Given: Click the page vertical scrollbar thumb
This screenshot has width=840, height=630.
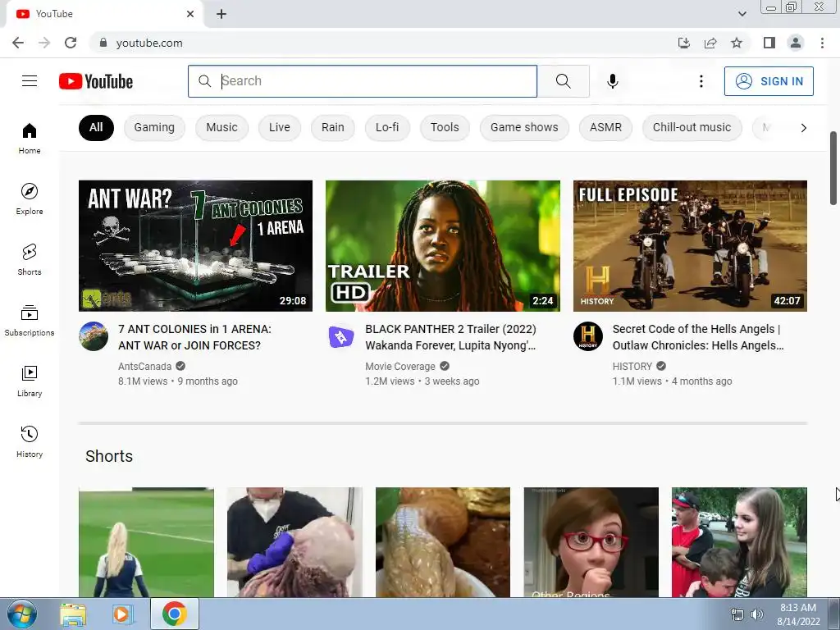Looking at the screenshot, I should click(x=833, y=167).
